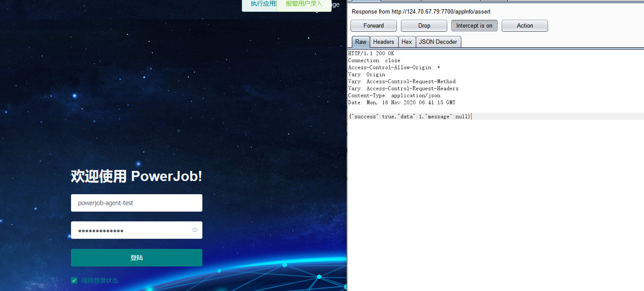Screen dimensions: 644x291
Task: Click the 欢迎使用 PowerJob heading area
Action: coord(136,176)
